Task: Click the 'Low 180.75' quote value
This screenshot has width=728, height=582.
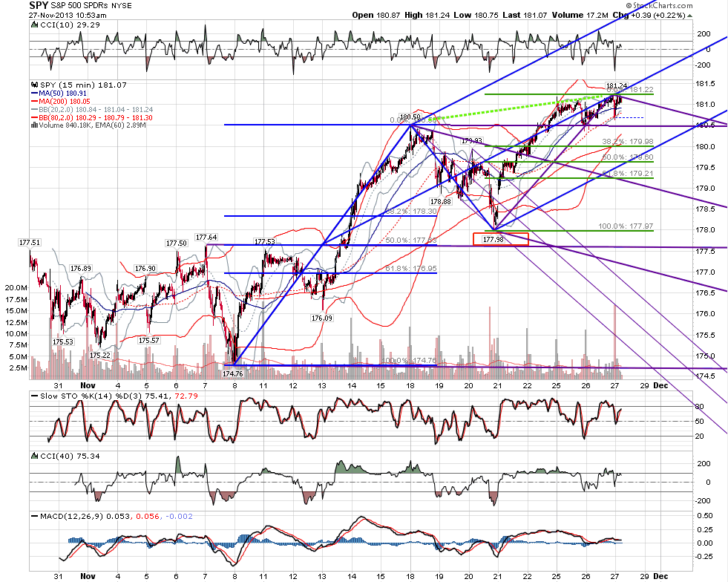Action: tap(476, 15)
